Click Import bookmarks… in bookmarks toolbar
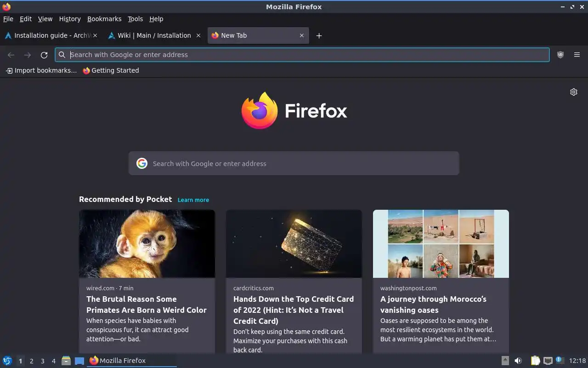This screenshot has height=368, width=588. coord(41,70)
